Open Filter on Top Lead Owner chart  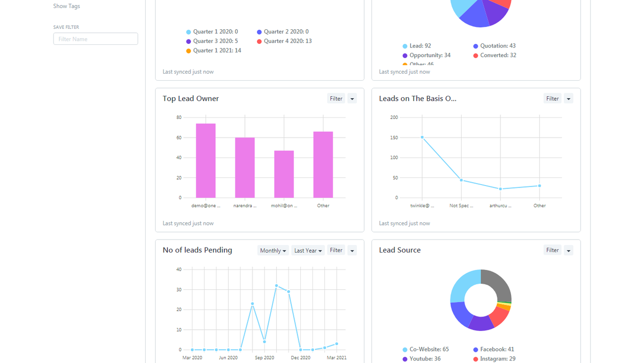tap(336, 99)
